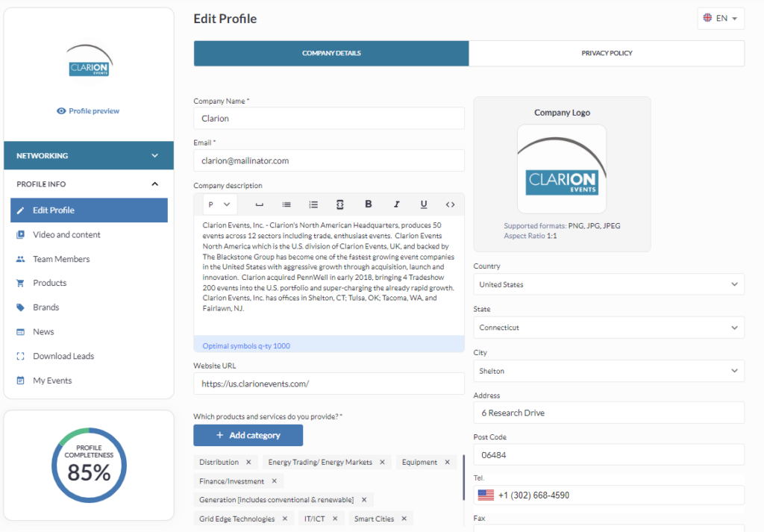
Task: Switch to the COMPANY DETAILS tab
Action: (331, 53)
